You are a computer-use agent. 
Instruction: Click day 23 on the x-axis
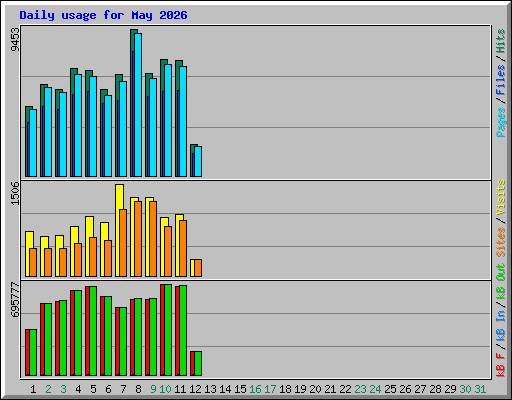360,389
